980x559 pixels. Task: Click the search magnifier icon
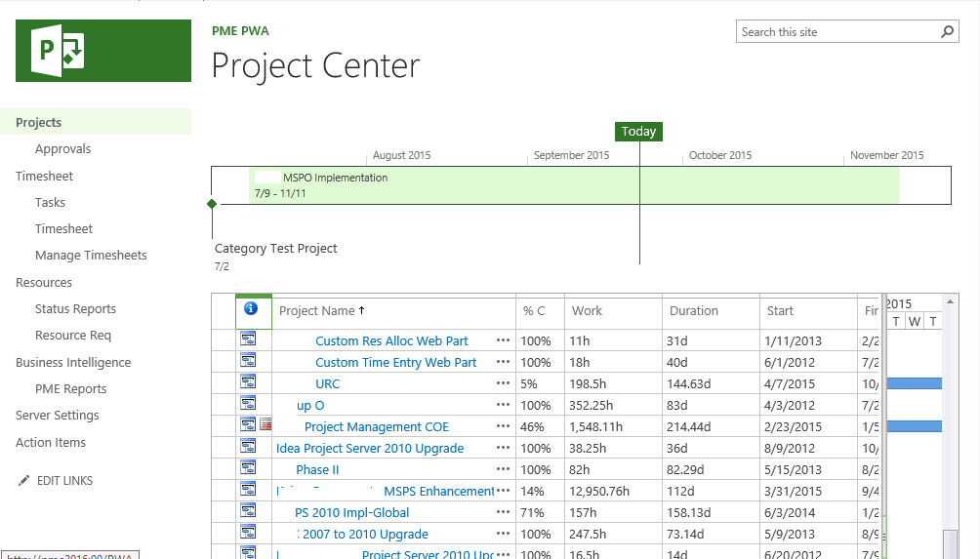(948, 31)
